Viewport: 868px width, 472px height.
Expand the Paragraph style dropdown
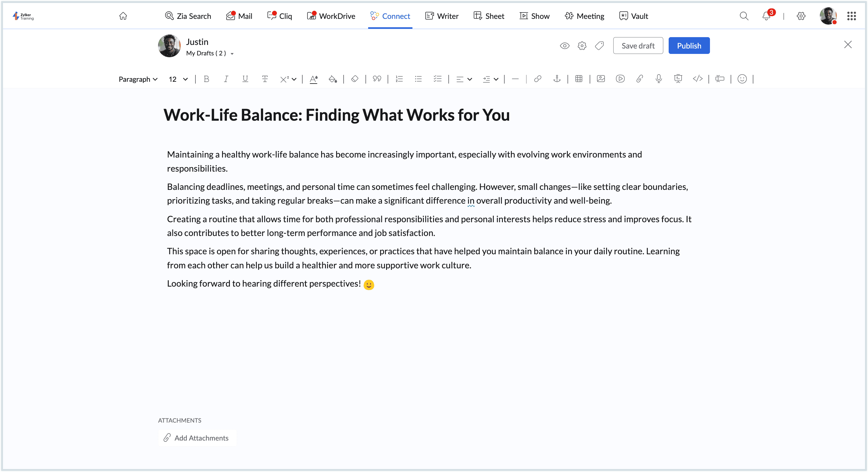[138, 79]
